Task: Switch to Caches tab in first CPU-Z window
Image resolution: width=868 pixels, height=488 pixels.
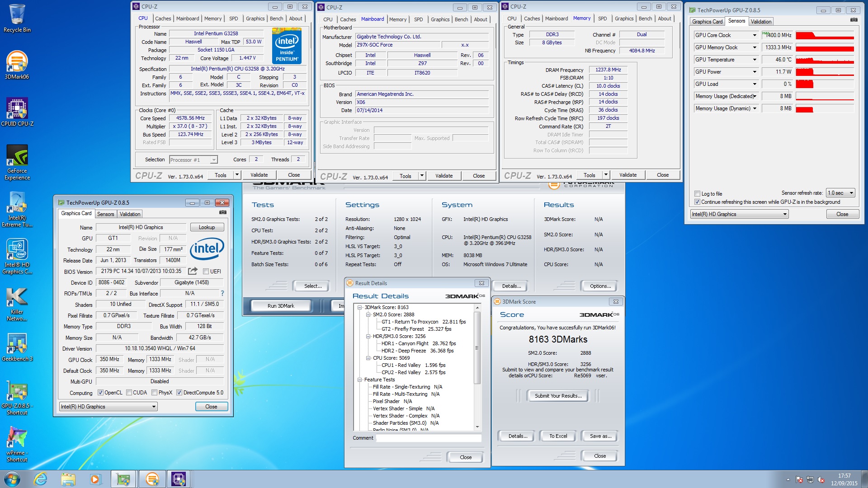Action: click(163, 19)
